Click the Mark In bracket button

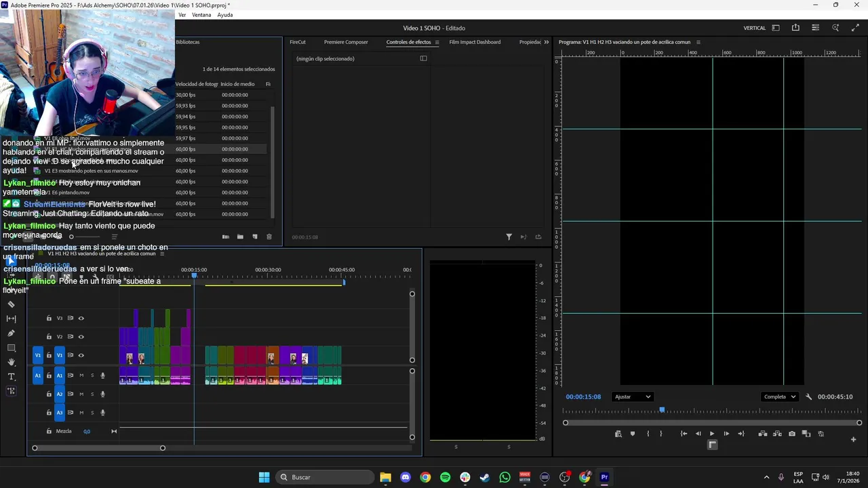pyautogui.click(x=648, y=434)
